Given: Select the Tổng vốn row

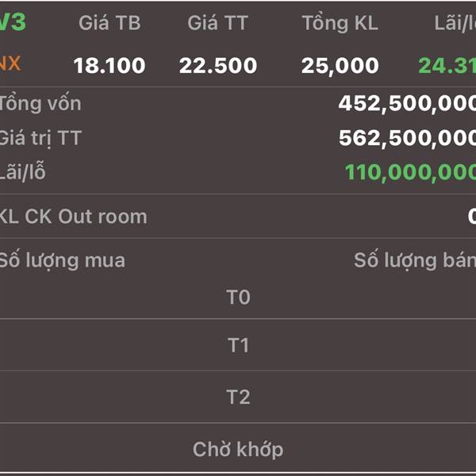Looking at the screenshot, I should (238, 104).
